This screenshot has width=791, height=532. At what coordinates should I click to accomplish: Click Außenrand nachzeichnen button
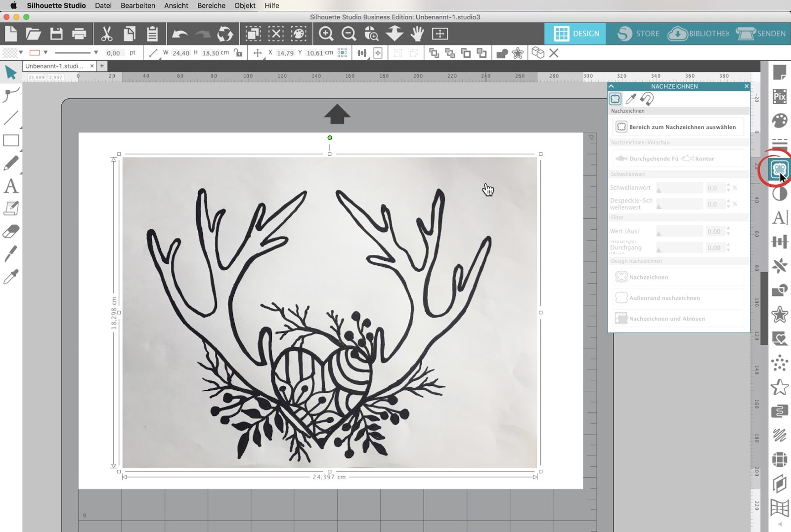point(678,298)
